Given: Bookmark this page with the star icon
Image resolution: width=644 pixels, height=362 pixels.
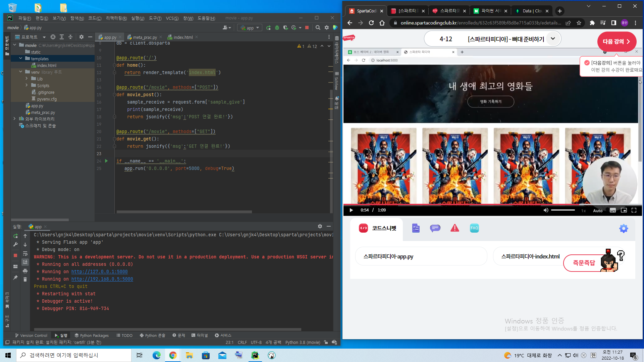Looking at the screenshot, I should click(x=579, y=23).
